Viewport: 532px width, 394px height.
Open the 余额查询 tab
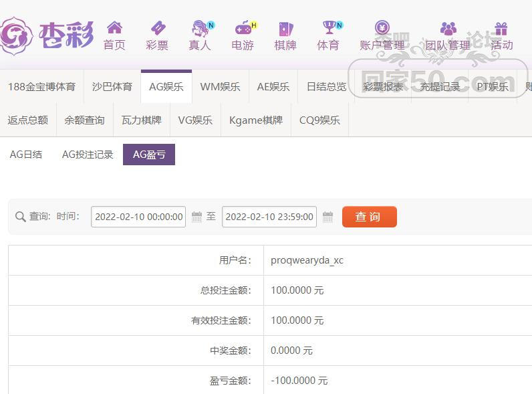(84, 120)
